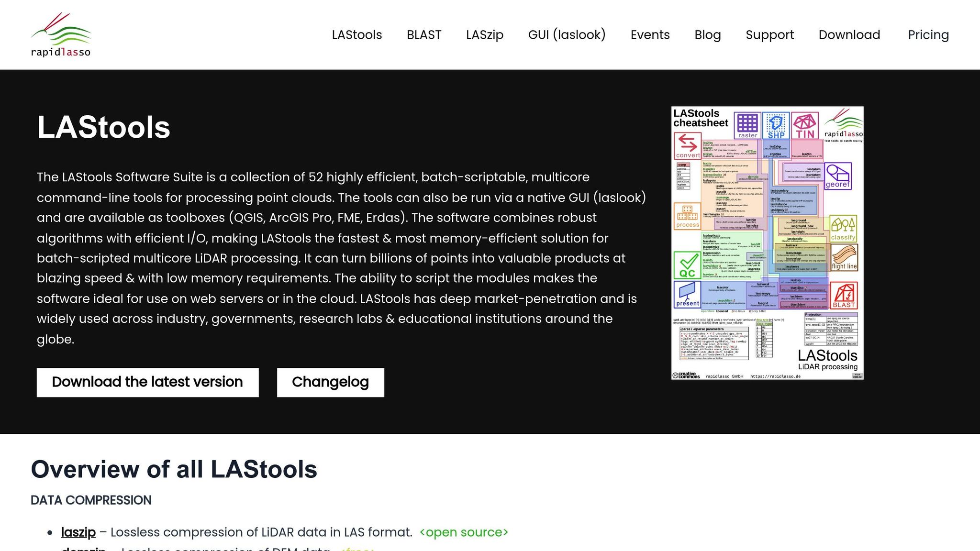
Task: Click the convert arrows icon on cheatsheet
Action: coord(688,145)
